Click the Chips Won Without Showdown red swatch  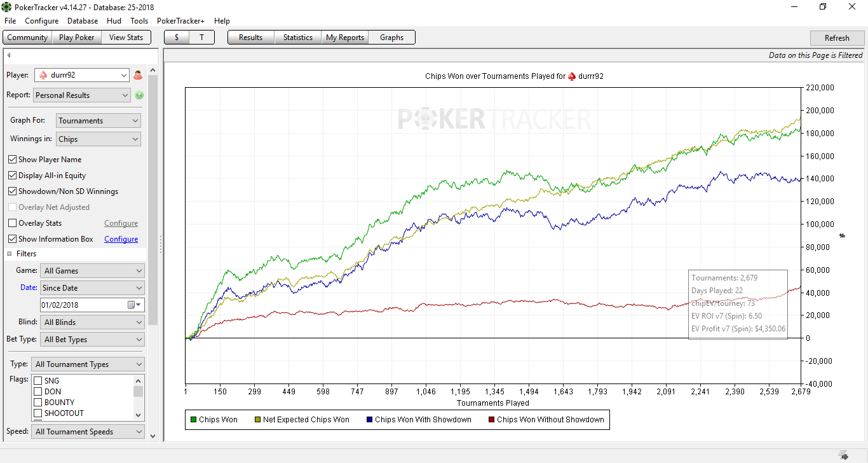tap(491, 420)
